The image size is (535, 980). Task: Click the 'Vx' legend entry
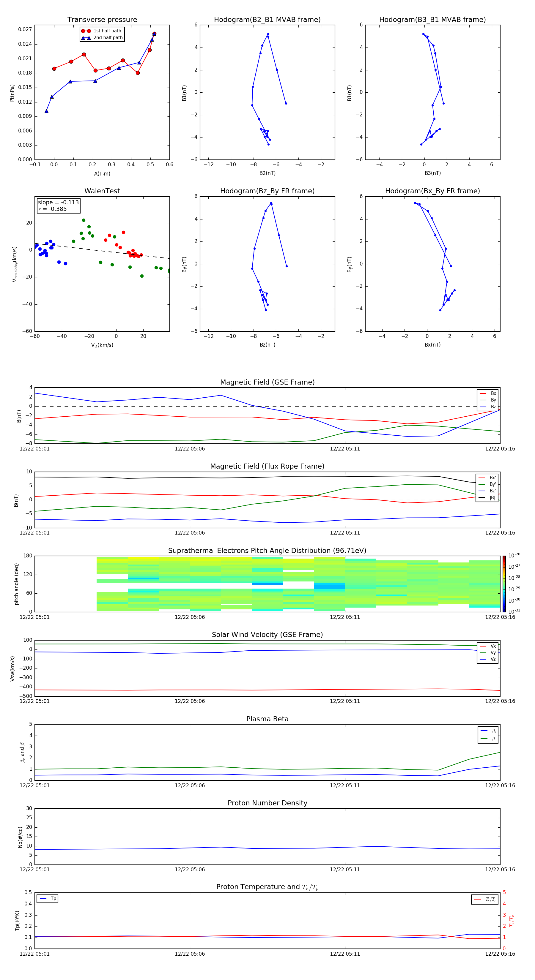(488, 646)
